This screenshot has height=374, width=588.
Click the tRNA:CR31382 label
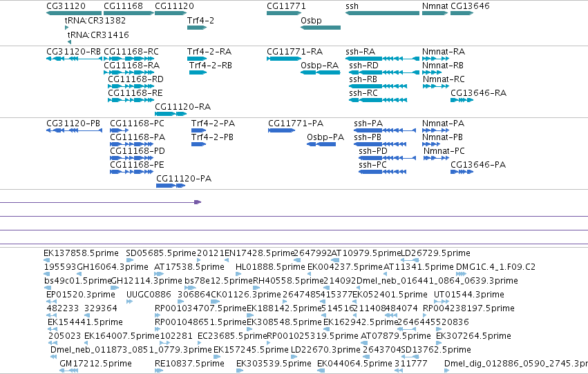[x=95, y=21]
